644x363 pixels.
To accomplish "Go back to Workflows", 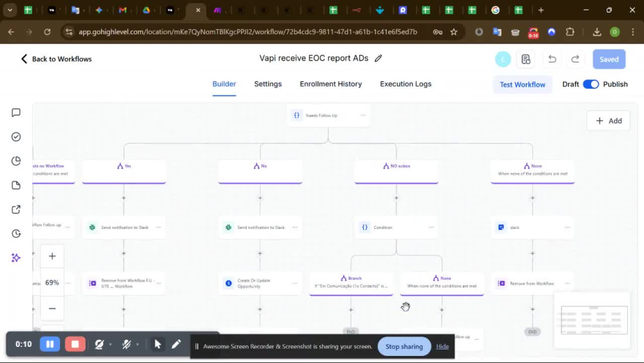I will click(56, 59).
